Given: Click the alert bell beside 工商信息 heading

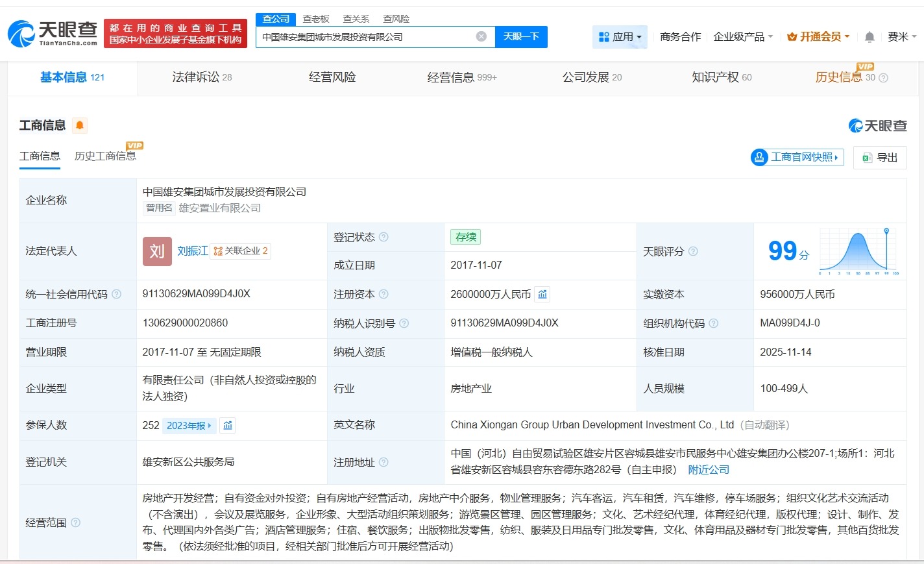Looking at the screenshot, I should (x=80, y=125).
